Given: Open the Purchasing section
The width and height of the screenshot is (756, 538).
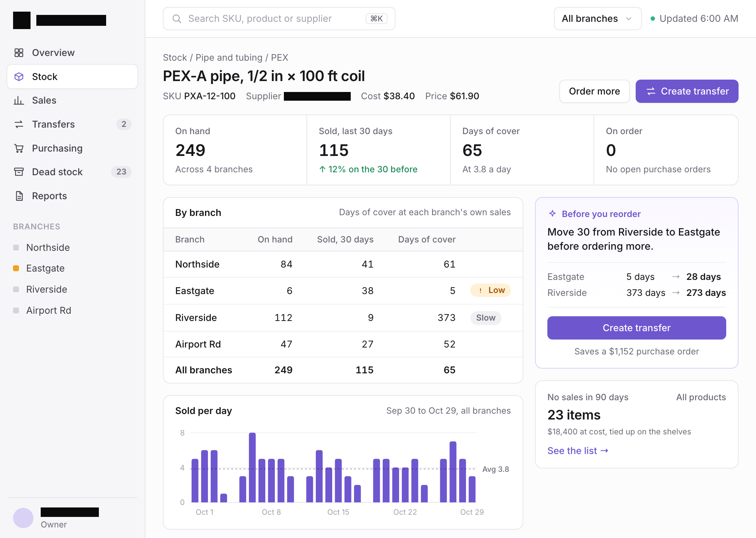Looking at the screenshot, I should pos(72,148).
